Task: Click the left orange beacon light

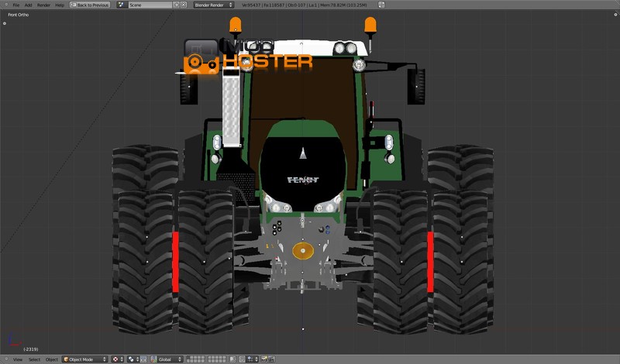Action: 236,25
